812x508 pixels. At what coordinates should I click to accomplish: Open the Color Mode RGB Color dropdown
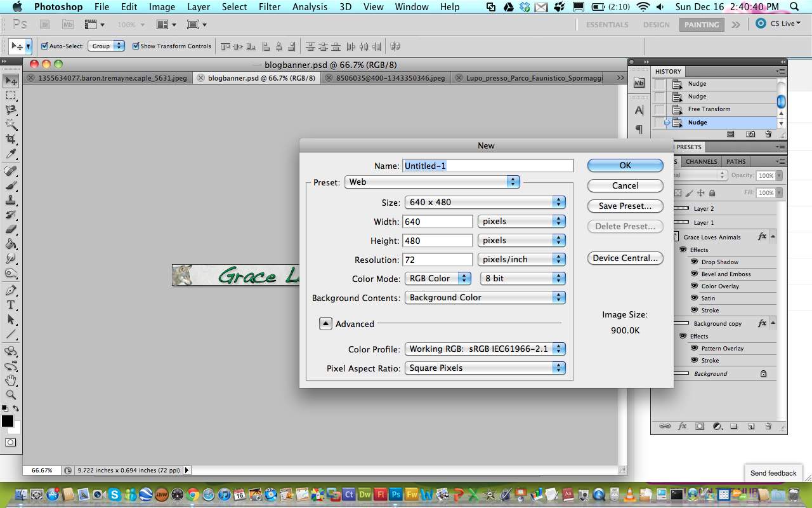(438, 278)
